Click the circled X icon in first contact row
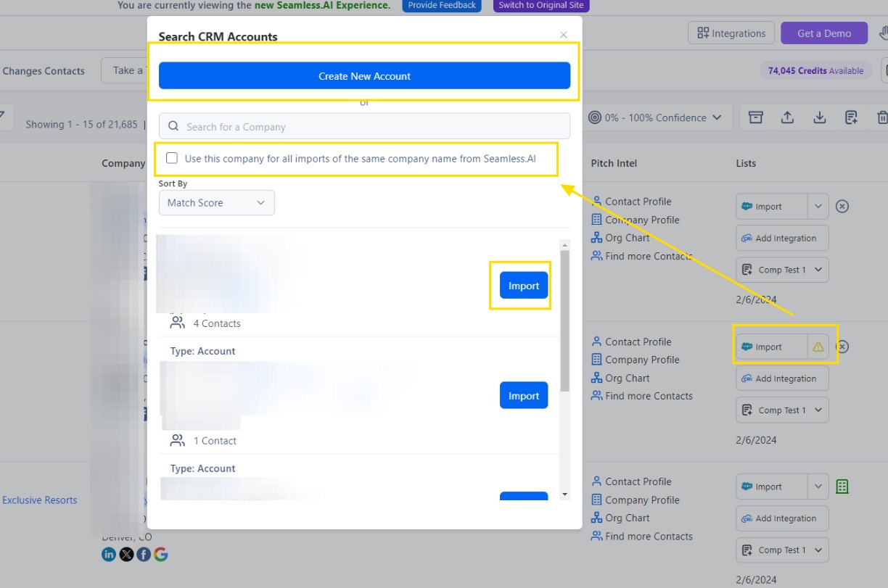The width and height of the screenshot is (888, 588). [842, 207]
